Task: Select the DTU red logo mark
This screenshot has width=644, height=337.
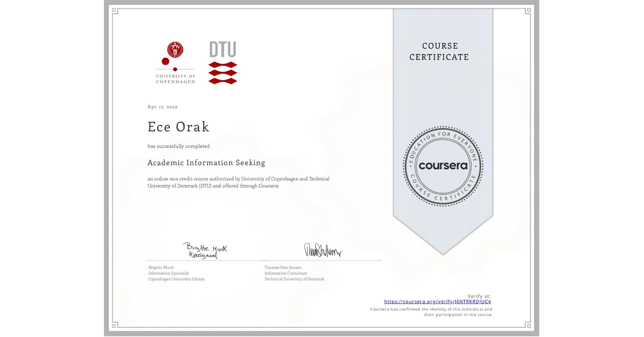Action: (223, 73)
